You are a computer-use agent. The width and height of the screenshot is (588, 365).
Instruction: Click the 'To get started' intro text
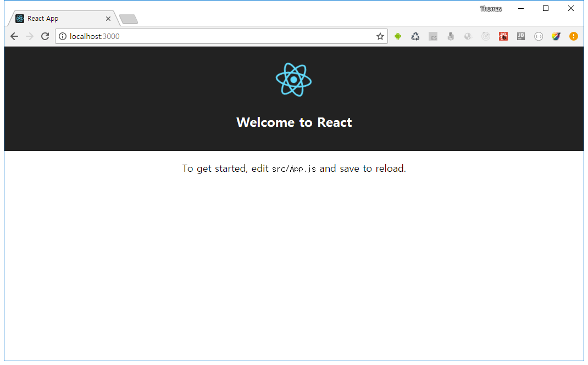tap(294, 169)
